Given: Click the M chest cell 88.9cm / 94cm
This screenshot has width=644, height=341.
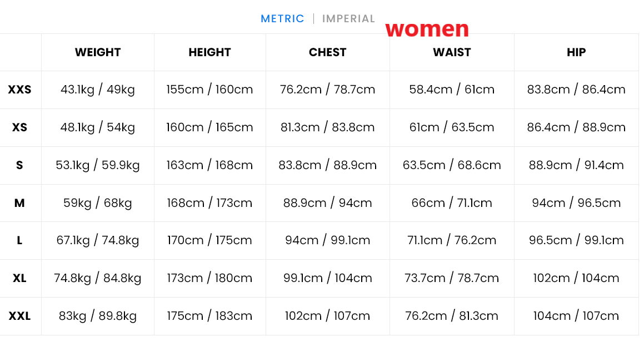Looking at the screenshot, I should coord(327,203).
